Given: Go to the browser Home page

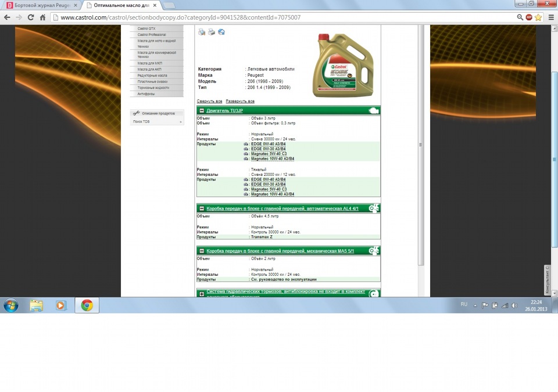Looking at the screenshot, I should 42,17.
